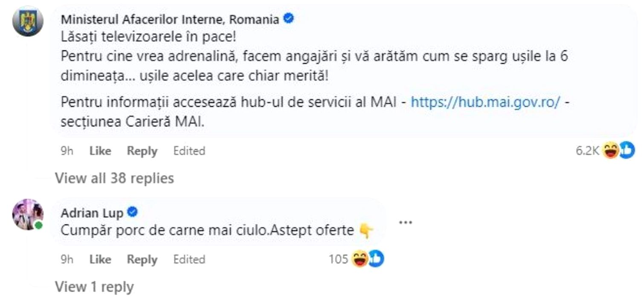Viewport: 644px width, 299px height.
Task: Show edit history of Adrian Lup's comment
Action: point(189,259)
